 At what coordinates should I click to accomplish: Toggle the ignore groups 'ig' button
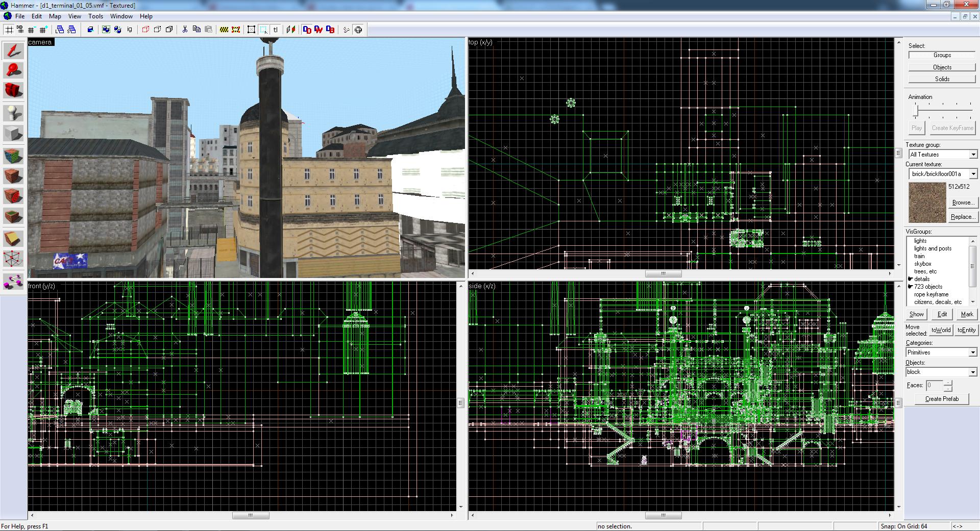point(130,30)
